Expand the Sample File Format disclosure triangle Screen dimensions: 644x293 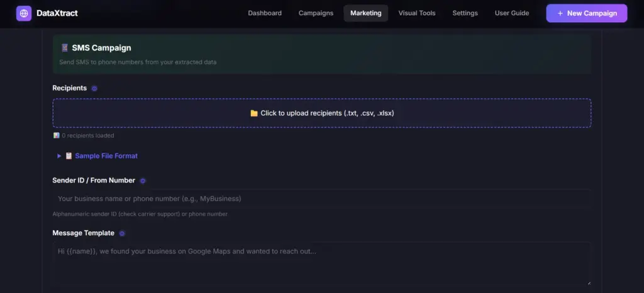tap(59, 156)
